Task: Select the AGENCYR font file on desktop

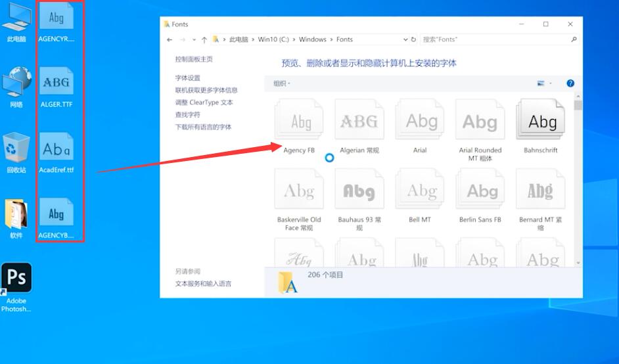Action: (56, 21)
